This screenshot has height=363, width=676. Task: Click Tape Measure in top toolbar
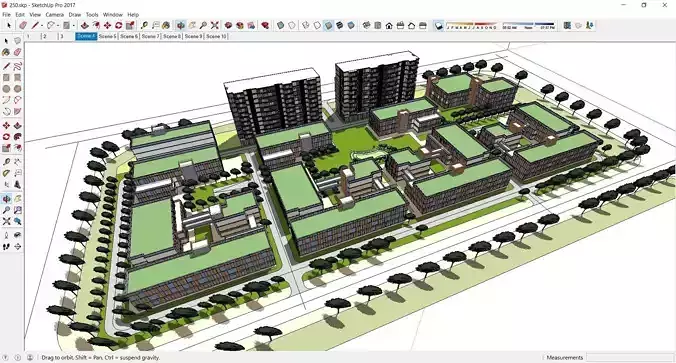click(x=144, y=25)
